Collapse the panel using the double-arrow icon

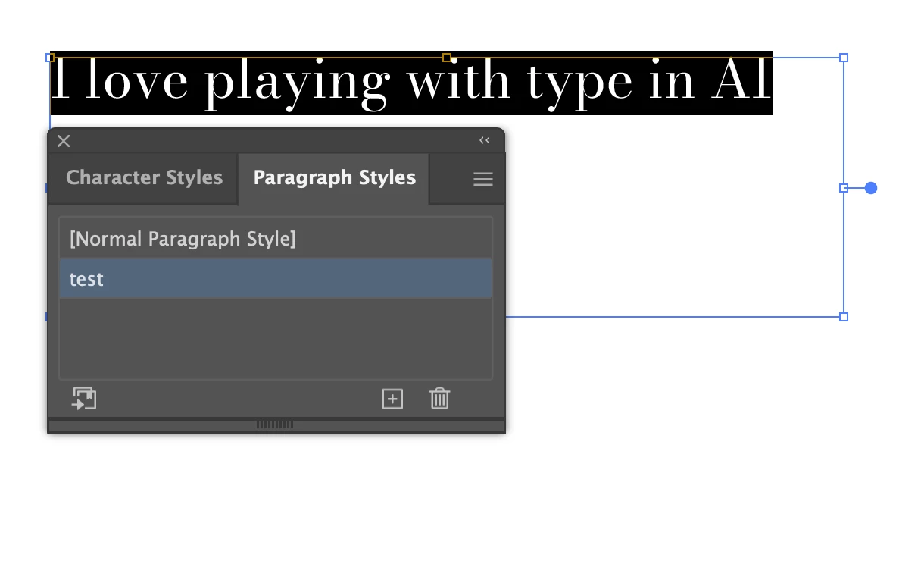point(485,140)
